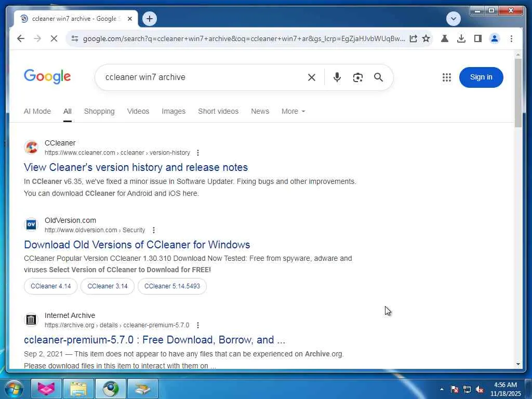Open options for OldVersion.com result
532x399 pixels.
(154, 230)
